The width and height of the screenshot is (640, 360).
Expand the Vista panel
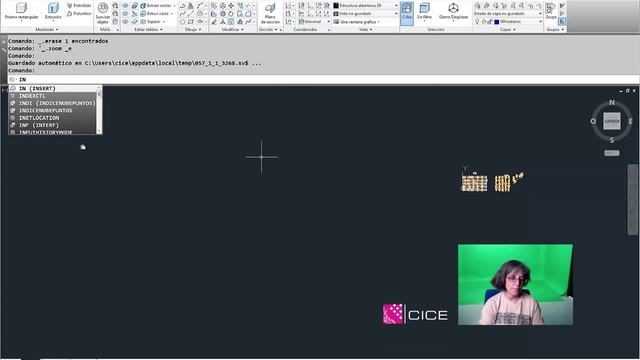tap(365, 29)
